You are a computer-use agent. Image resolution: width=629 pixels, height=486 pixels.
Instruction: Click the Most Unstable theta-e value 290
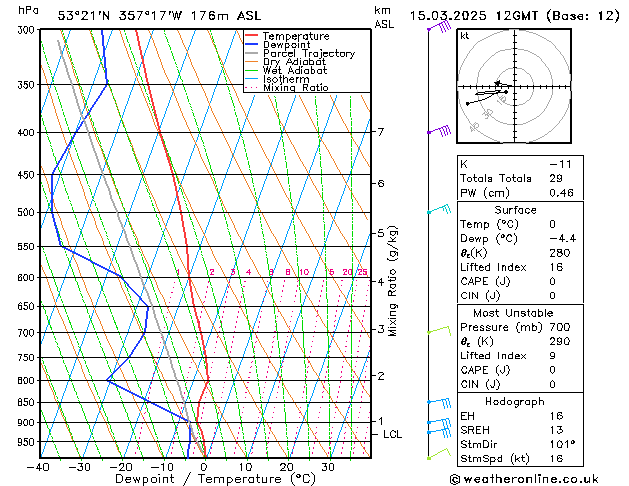560,341
